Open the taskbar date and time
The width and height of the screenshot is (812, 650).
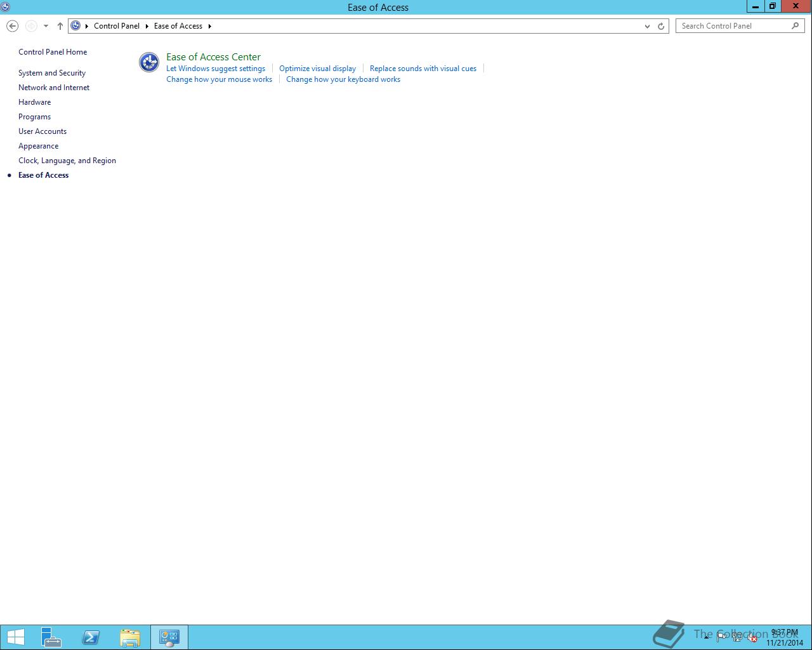(x=785, y=637)
